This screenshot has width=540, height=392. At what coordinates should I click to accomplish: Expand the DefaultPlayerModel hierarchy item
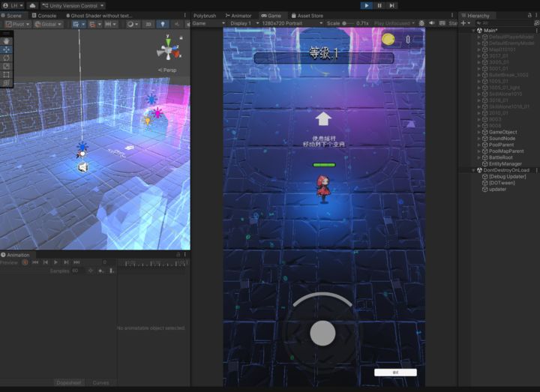(479, 37)
